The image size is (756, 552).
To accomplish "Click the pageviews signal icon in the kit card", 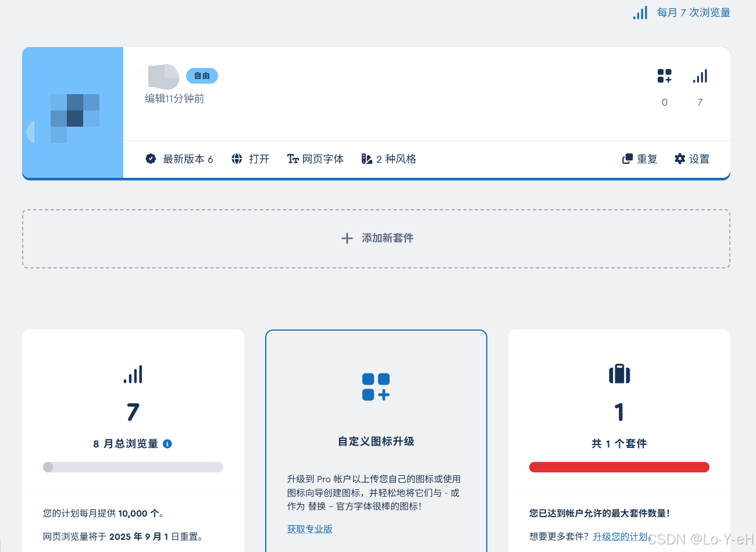I will 700,76.
